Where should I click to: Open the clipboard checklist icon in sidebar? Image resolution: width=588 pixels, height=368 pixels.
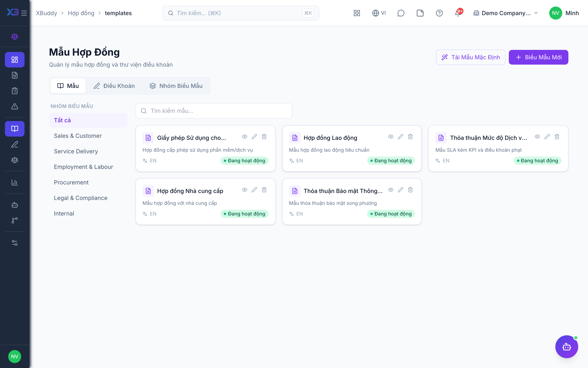point(14,91)
